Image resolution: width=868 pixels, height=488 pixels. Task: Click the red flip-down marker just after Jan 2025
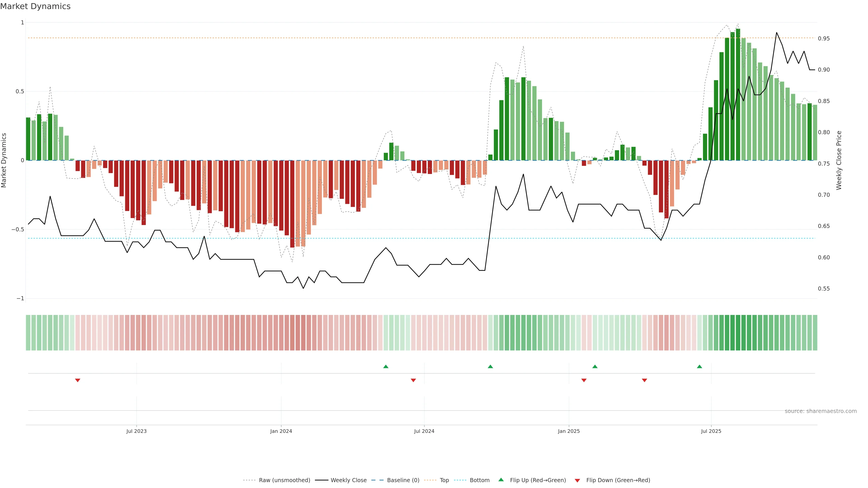point(584,380)
